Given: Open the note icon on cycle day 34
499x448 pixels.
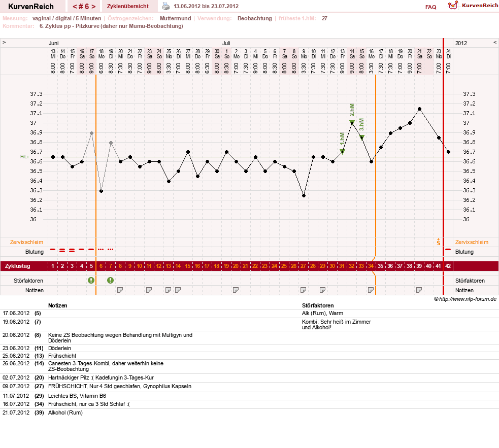Looking at the screenshot, I should (x=371, y=290).
